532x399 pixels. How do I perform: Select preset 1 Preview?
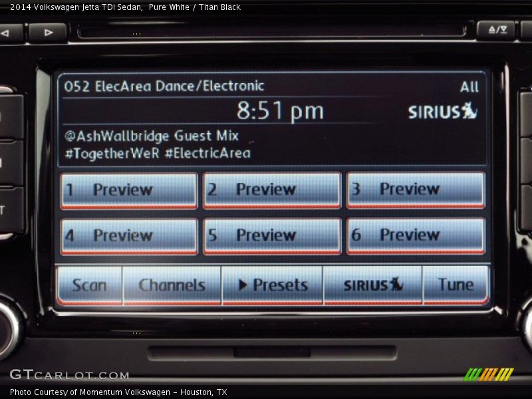(129, 190)
